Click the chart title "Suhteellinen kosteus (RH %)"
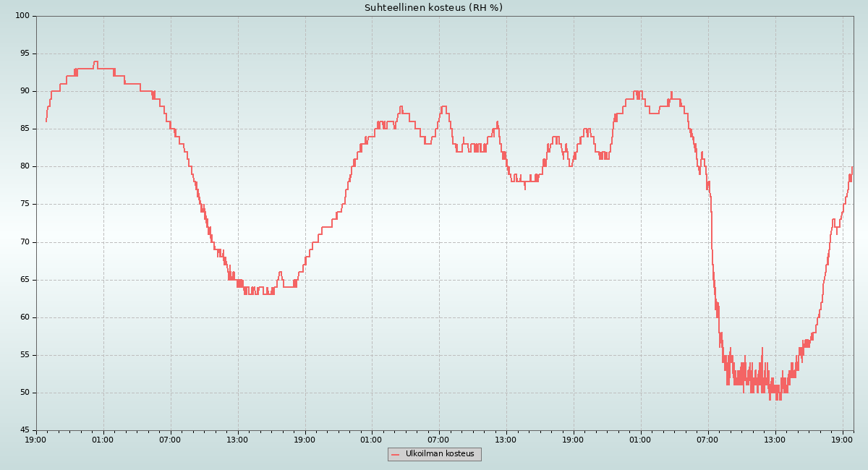The image size is (868, 470). [433, 8]
